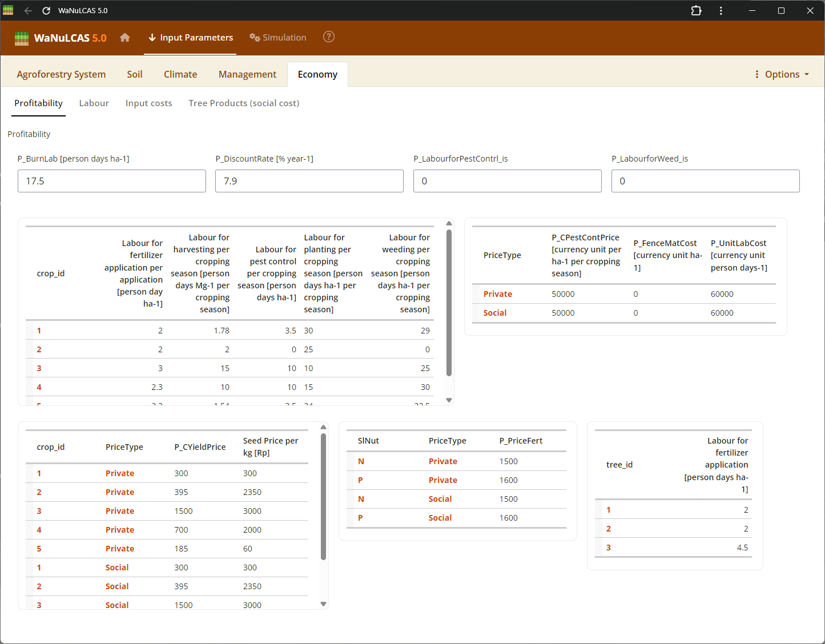Open the Climate tab
Screen dimensions: 825x644
(x=180, y=74)
